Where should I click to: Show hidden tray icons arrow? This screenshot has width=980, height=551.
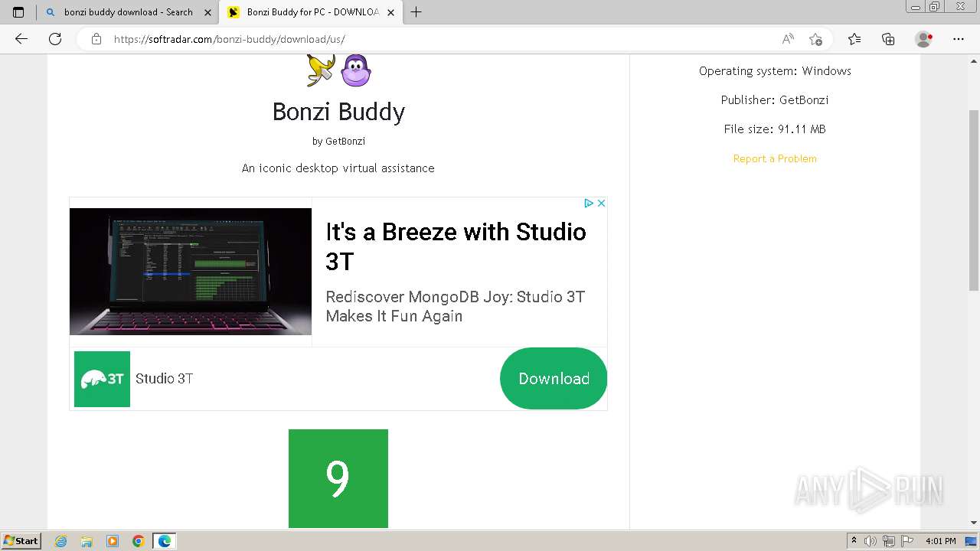(854, 541)
